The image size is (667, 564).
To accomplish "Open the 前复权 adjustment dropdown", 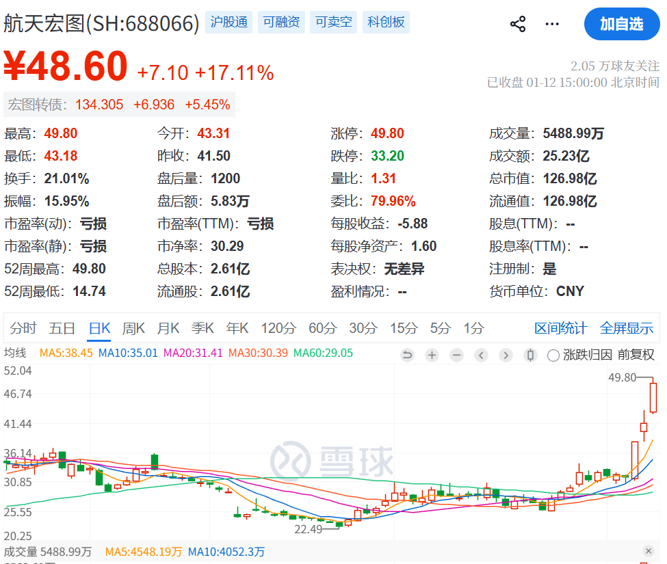I will 635,354.
